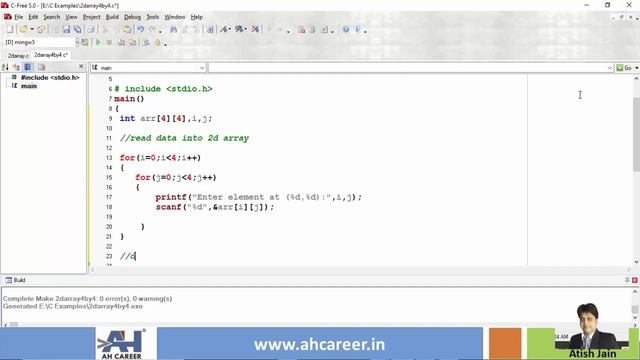Click the 'main()' code line
This screenshot has width=640, height=360.
click(x=129, y=99)
